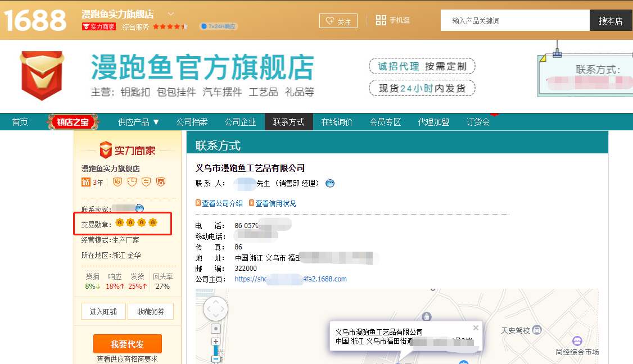Click the first 交易勋章 medal icon
This screenshot has height=364, width=633.
pos(120,222)
